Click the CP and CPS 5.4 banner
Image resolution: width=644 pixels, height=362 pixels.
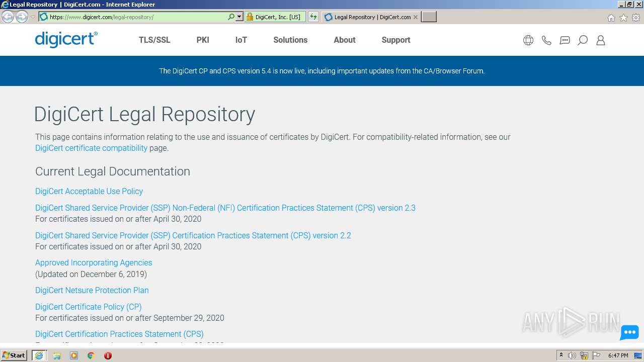click(x=322, y=71)
